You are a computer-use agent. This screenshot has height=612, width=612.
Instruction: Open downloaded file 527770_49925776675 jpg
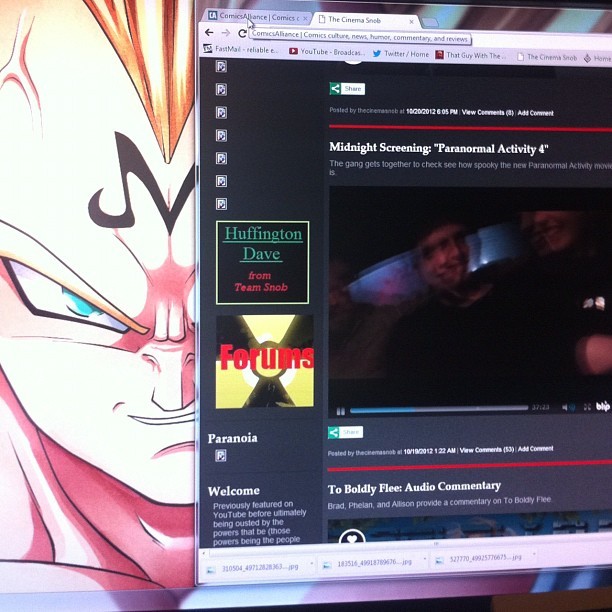tap(480, 559)
